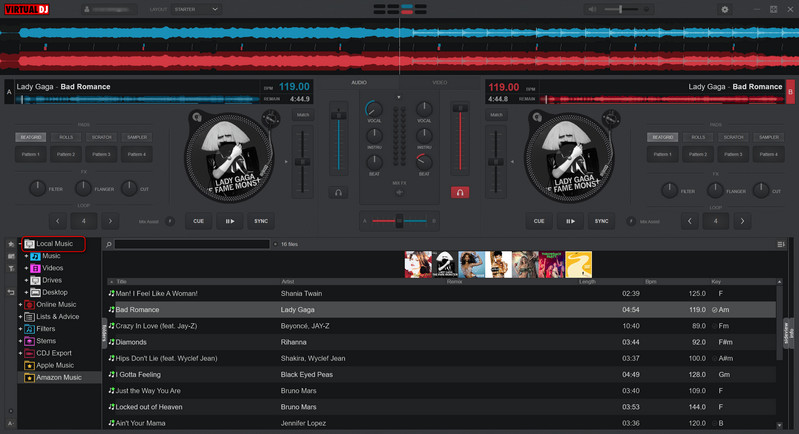Toggle the folders panel side tab
The image size is (799, 434).
pyautogui.click(x=104, y=333)
